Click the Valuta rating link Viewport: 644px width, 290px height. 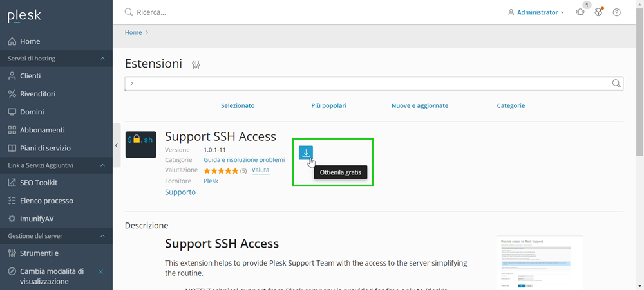pos(260,170)
